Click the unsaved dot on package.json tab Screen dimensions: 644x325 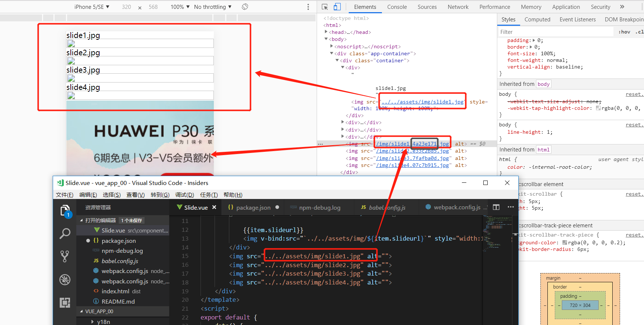[277, 207]
